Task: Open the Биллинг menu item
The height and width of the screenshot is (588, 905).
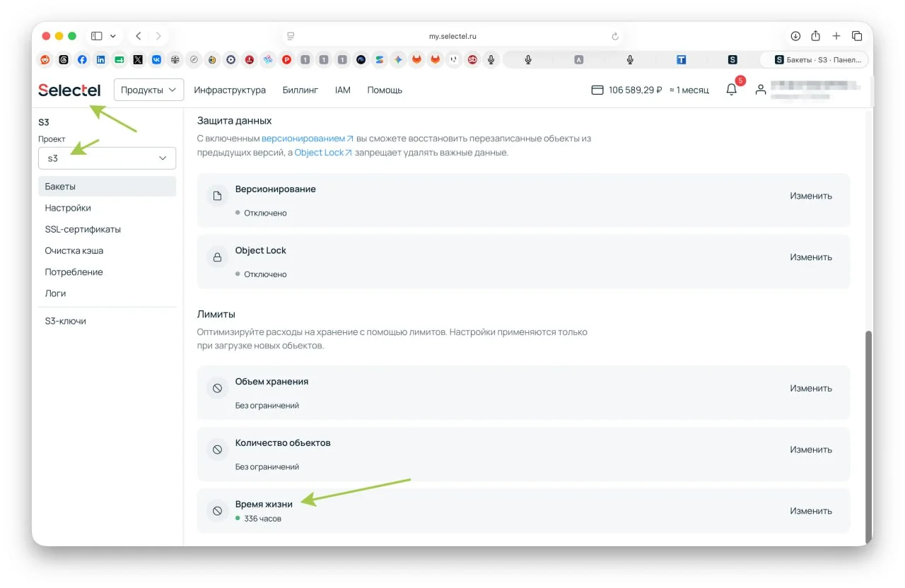Action: 300,90
